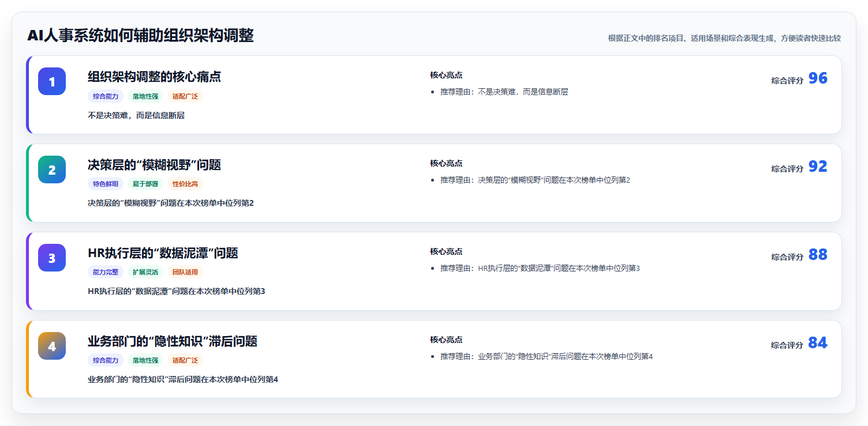Click 核心亮点 label in card 2

point(446,164)
